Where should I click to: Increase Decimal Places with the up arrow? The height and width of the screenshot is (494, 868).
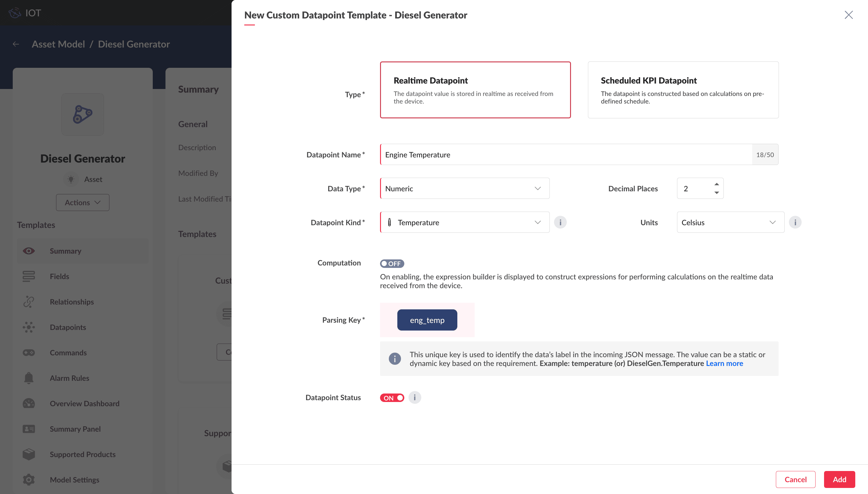(716, 184)
